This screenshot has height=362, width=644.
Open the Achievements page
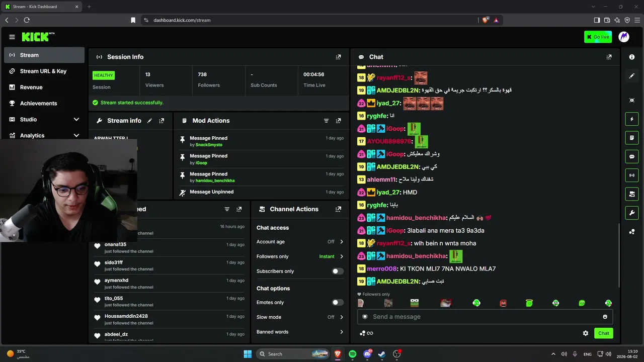pyautogui.click(x=44, y=104)
